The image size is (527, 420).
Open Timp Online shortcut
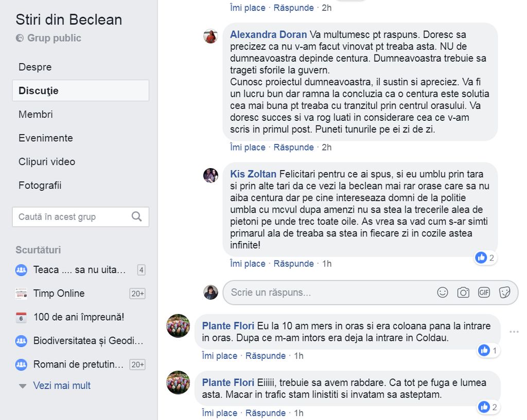point(59,294)
